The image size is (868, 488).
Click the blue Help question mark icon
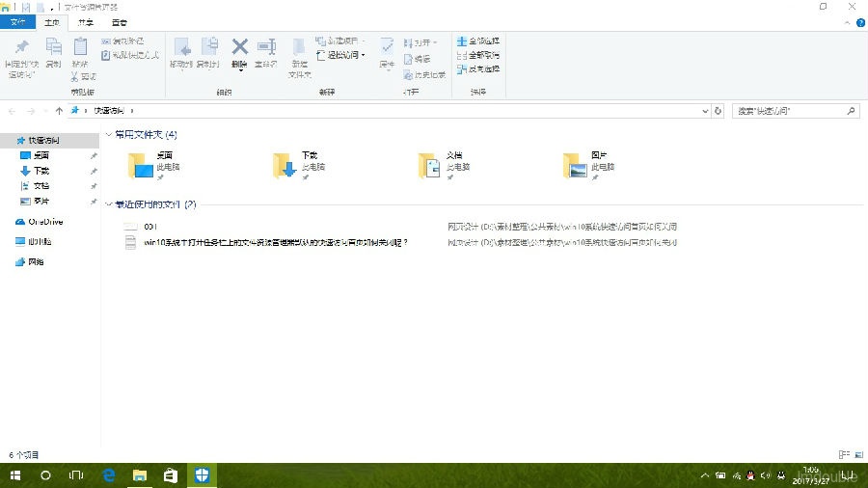[860, 23]
